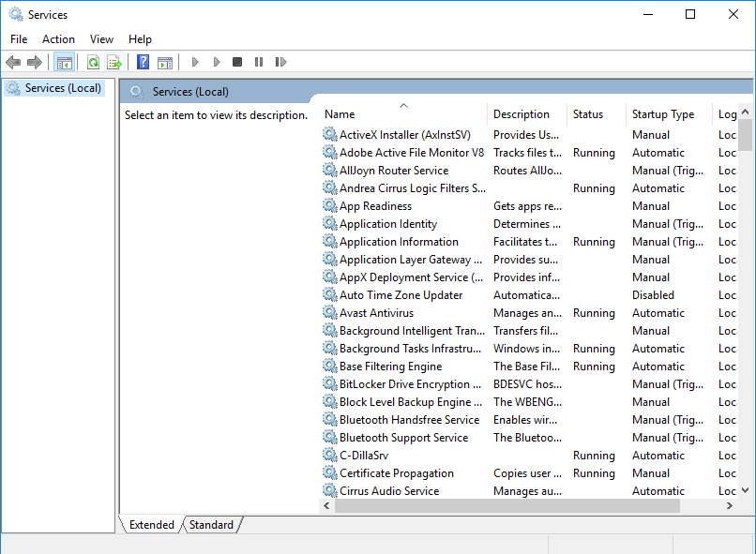Click Running status of Avast Antivirus
Screen dimensions: 756x554
594,313
